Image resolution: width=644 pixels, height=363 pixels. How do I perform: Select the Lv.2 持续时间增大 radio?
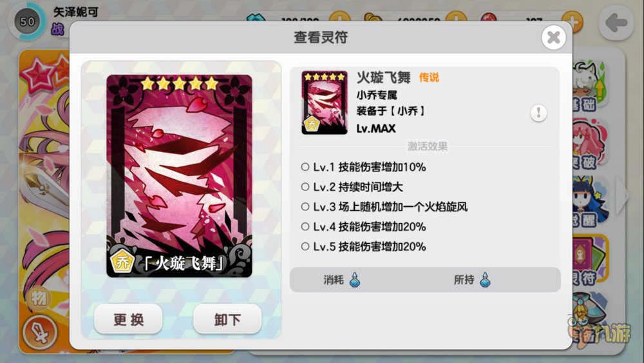pos(305,186)
